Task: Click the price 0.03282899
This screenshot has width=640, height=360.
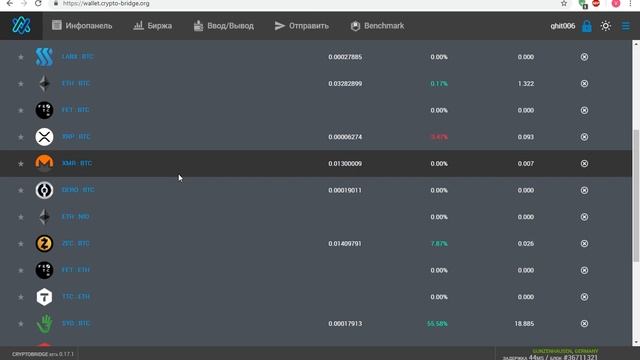Action: 345,84
